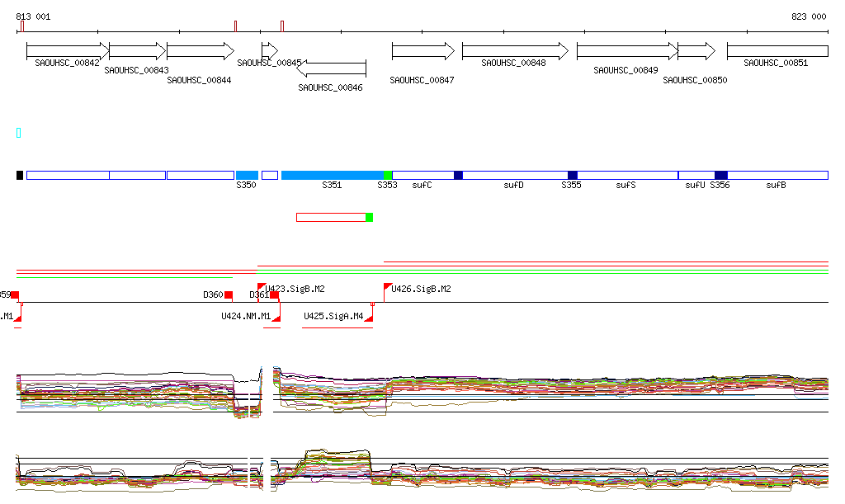
Task: Click the SAOUHSC_00850 text label
Action: [695, 80]
